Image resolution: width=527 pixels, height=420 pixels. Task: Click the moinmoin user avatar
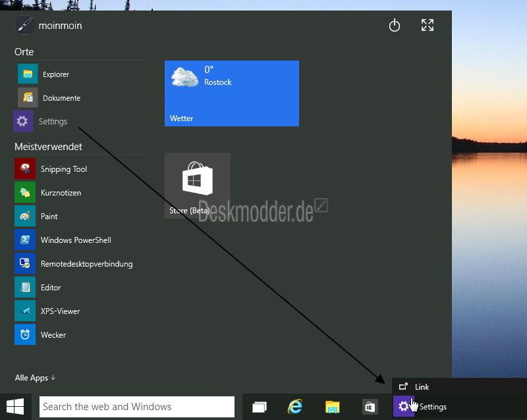(25, 25)
